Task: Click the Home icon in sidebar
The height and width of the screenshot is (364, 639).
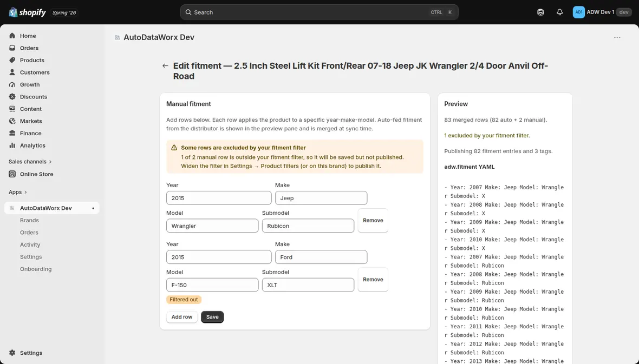Action: click(x=12, y=36)
